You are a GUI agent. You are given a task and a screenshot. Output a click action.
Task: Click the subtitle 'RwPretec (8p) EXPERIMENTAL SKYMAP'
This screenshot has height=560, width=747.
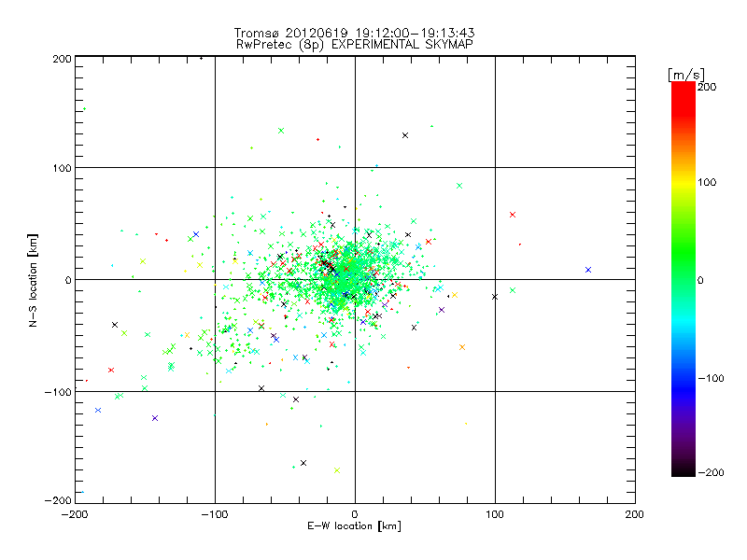click(x=354, y=45)
